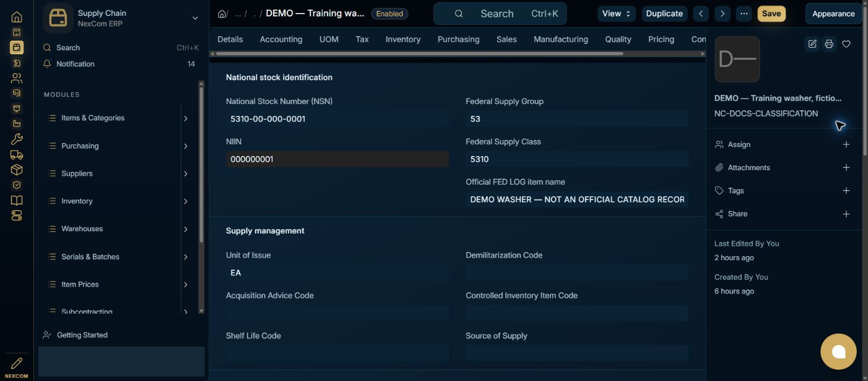Expand Item Prices chevron
The width and height of the screenshot is (868, 381).
point(185,285)
